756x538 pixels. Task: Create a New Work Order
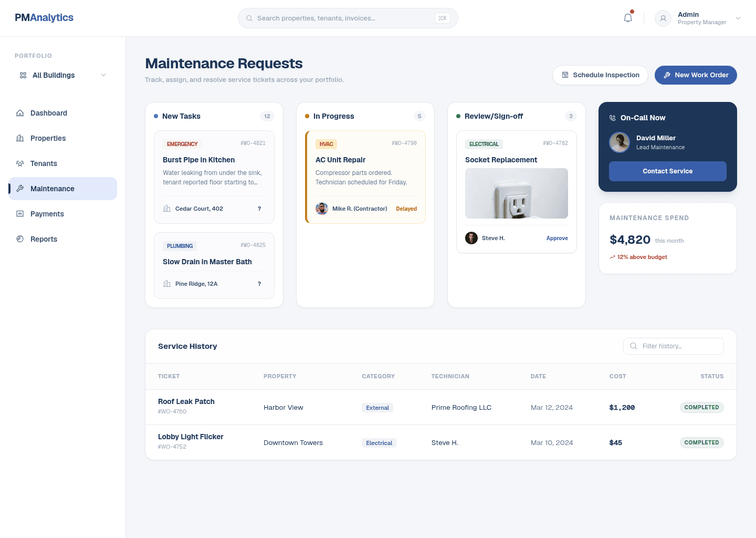pyautogui.click(x=696, y=75)
